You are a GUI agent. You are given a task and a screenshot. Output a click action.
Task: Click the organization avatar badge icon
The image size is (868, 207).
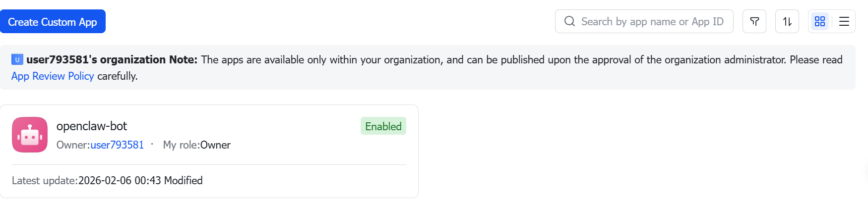click(17, 59)
